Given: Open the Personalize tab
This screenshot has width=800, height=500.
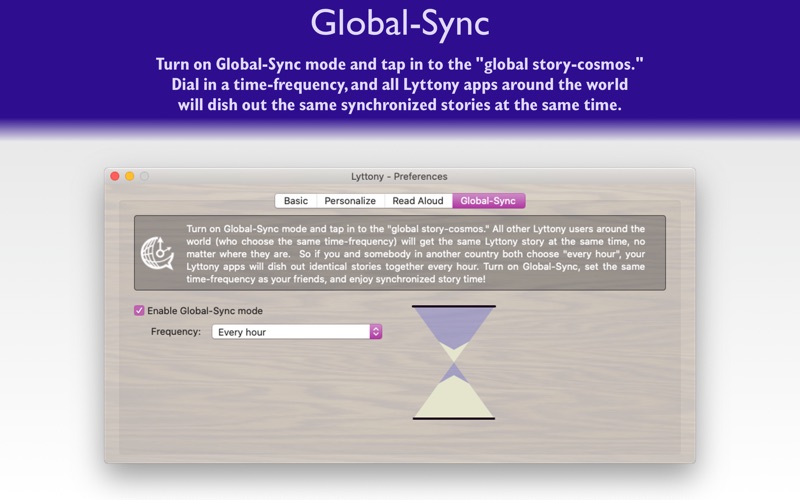Looking at the screenshot, I should click(x=350, y=201).
